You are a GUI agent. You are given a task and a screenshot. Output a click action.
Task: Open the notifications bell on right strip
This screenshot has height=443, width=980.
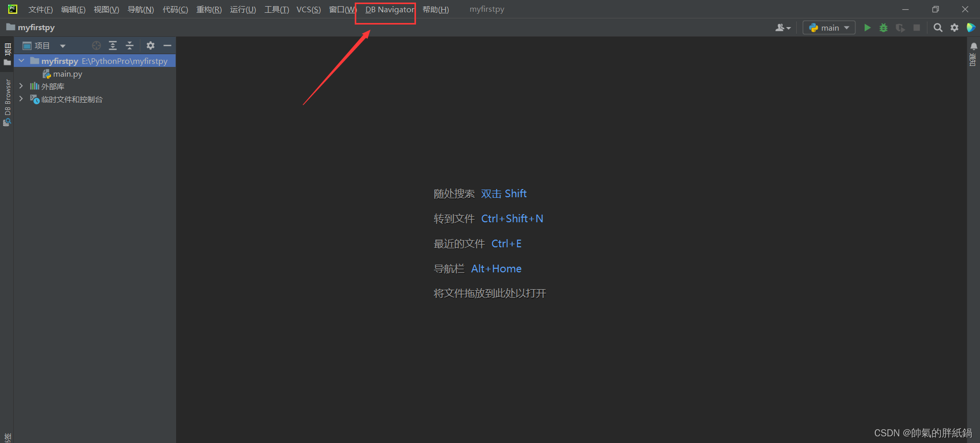point(974,46)
